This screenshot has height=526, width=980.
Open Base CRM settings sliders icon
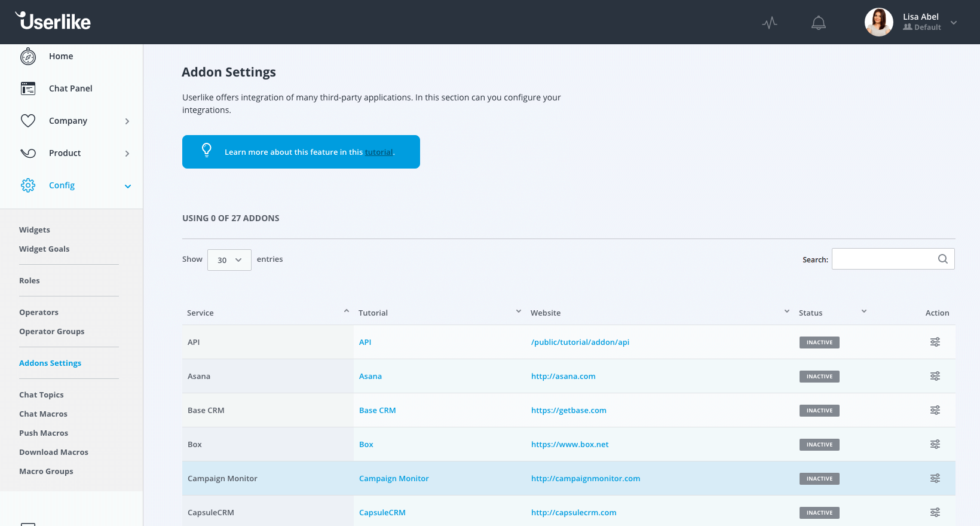(935, 410)
